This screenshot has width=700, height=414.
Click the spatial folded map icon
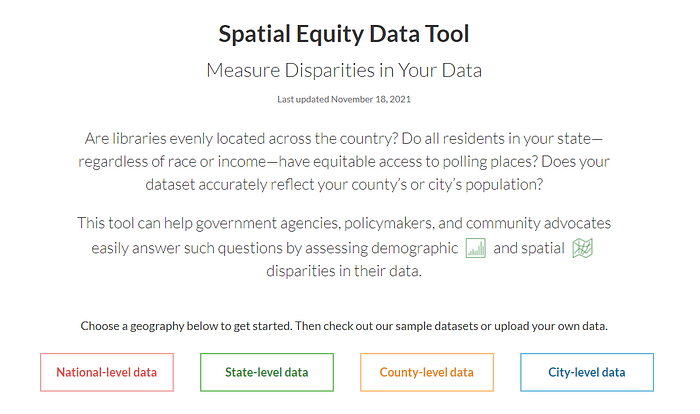[583, 248]
